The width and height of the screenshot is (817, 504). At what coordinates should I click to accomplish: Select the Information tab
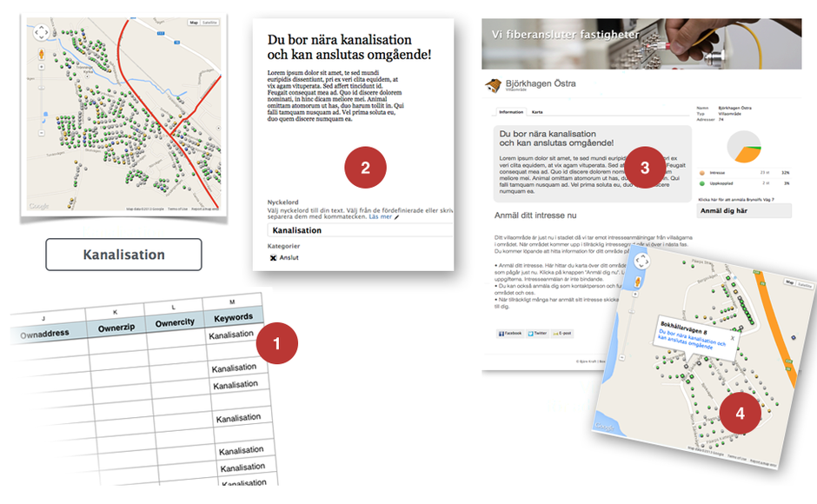click(510, 112)
